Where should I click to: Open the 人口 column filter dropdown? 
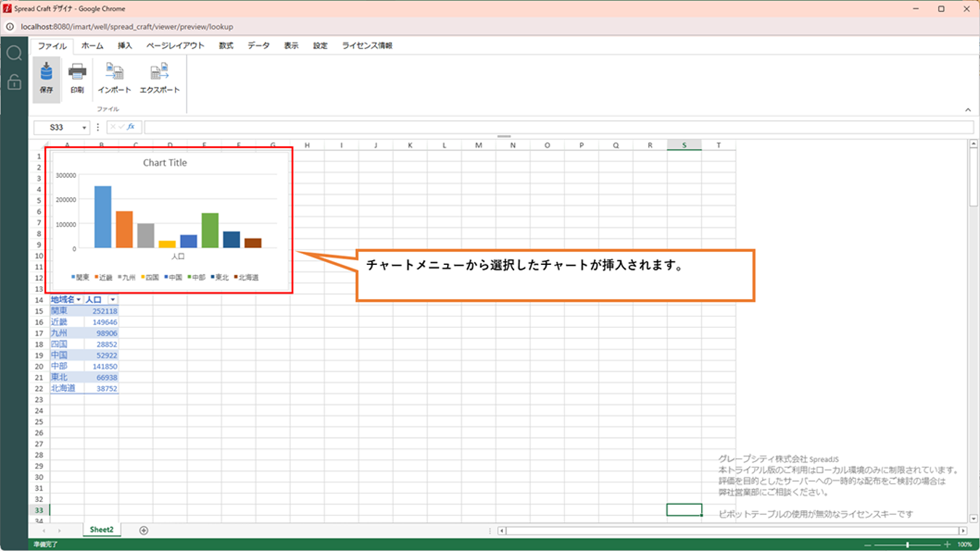click(x=112, y=300)
